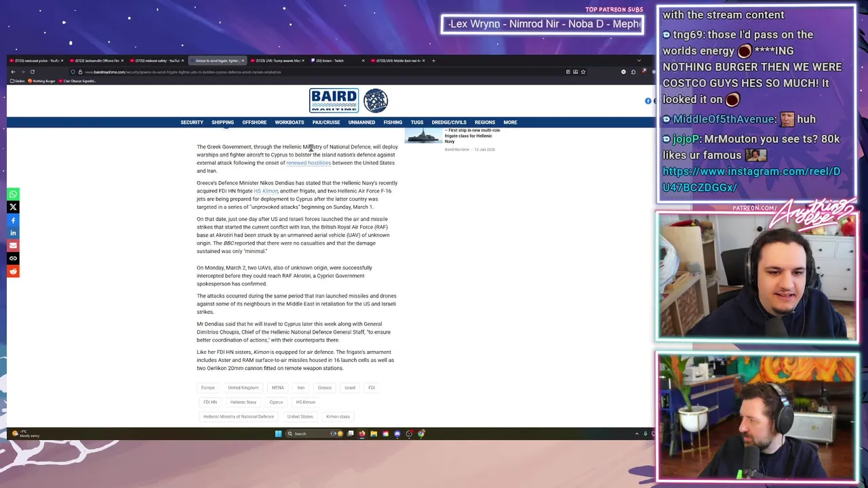Go back with browser back arrow
Image resolution: width=868 pixels, height=488 pixels.
coord(13,72)
